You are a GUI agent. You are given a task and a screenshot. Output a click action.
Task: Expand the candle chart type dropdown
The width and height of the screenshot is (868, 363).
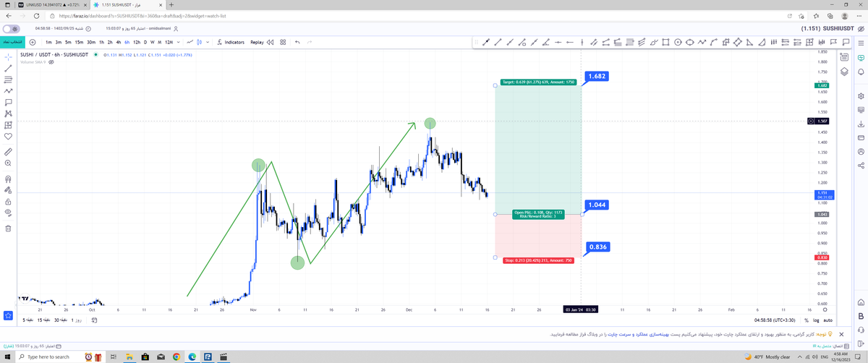(x=208, y=42)
